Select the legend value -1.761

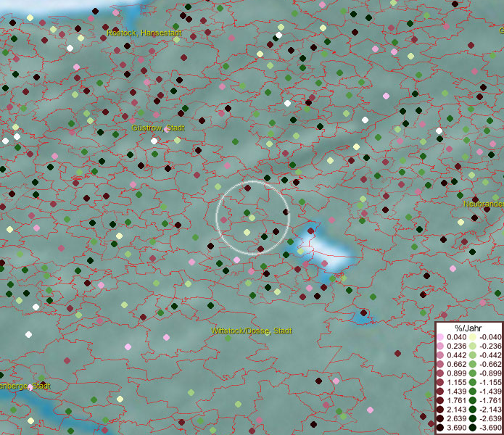tap(490, 400)
